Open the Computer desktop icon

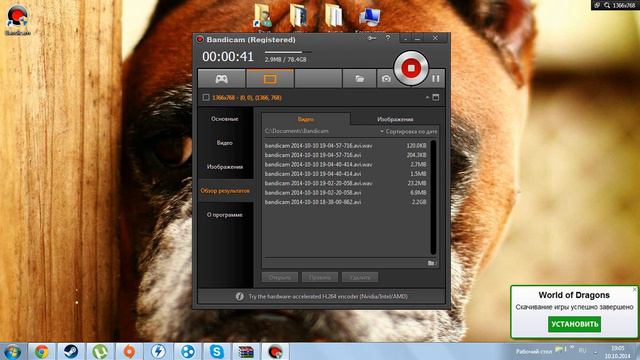coord(370,17)
